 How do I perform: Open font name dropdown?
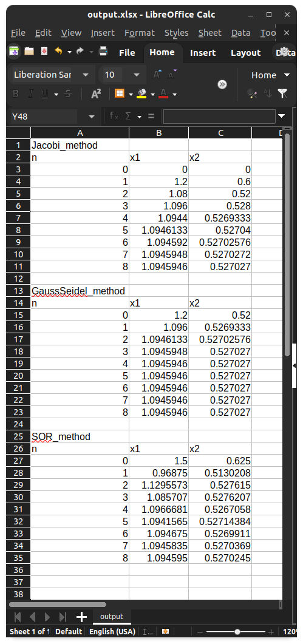pos(86,75)
